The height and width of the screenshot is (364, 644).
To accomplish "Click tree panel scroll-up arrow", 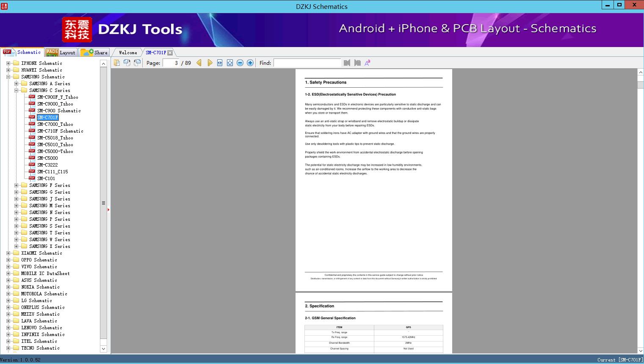I will [x=103, y=64].
